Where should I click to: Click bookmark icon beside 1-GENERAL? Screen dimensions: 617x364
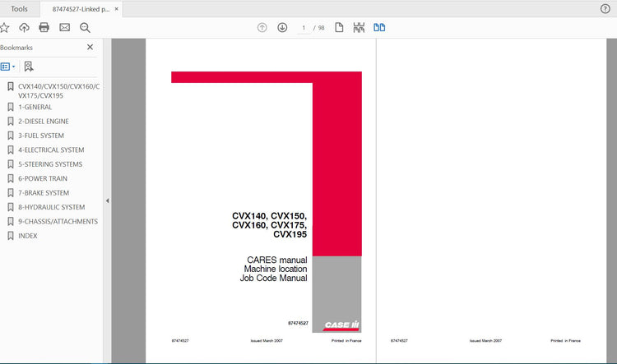tap(11, 107)
